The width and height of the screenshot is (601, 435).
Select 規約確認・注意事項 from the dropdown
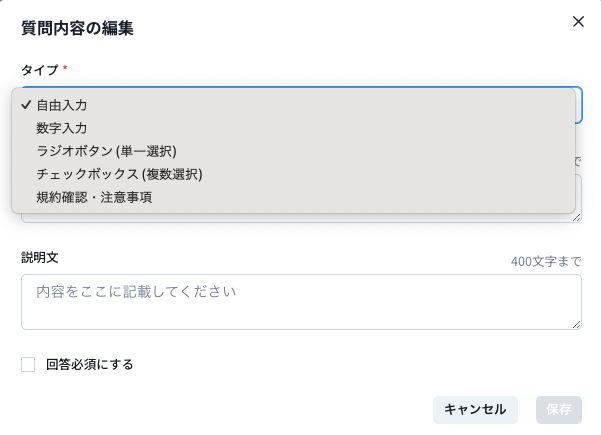[94, 197]
